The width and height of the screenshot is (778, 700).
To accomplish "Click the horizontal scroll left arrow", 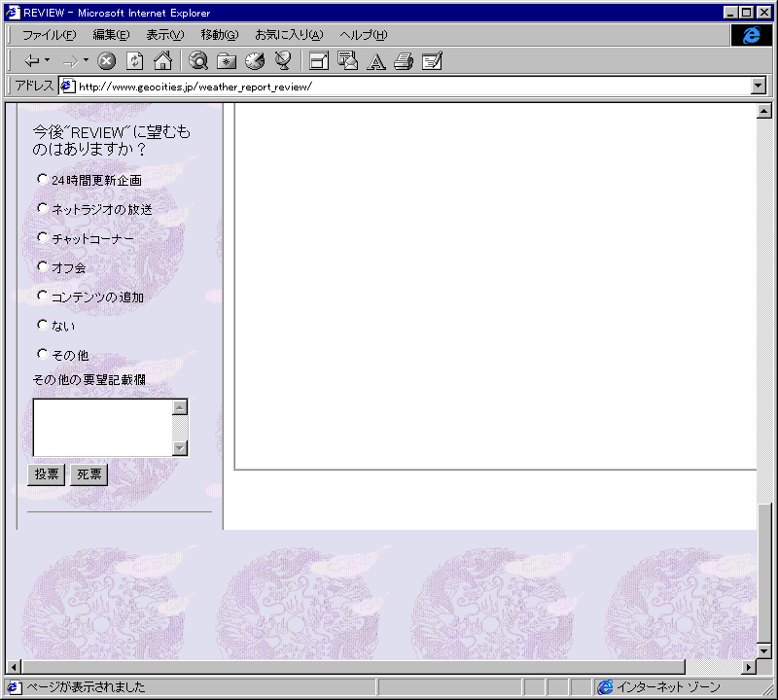I will tap(14, 667).
